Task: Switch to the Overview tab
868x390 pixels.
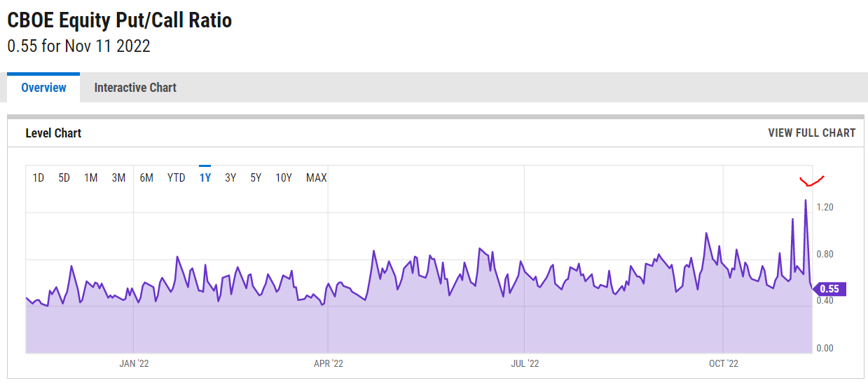Action: tap(43, 88)
